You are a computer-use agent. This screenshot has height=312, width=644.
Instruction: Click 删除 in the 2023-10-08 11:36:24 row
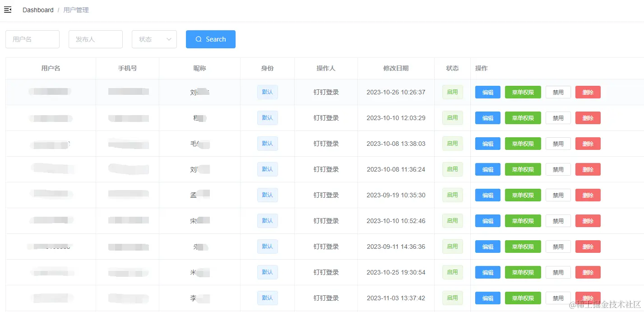(x=588, y=169)
